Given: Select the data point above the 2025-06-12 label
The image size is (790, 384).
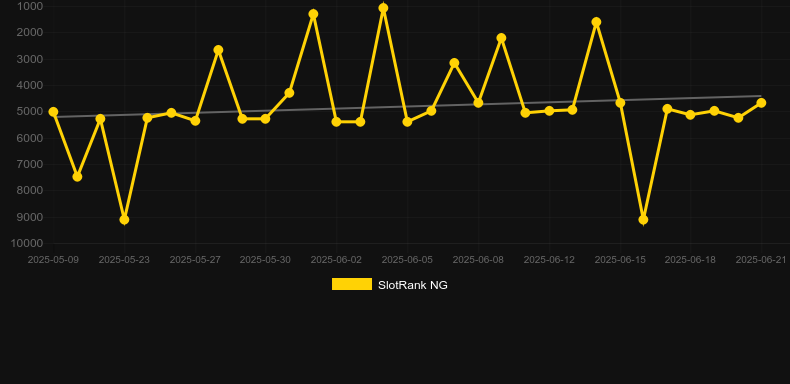Looking at the screenshot, I should (549, 111).
